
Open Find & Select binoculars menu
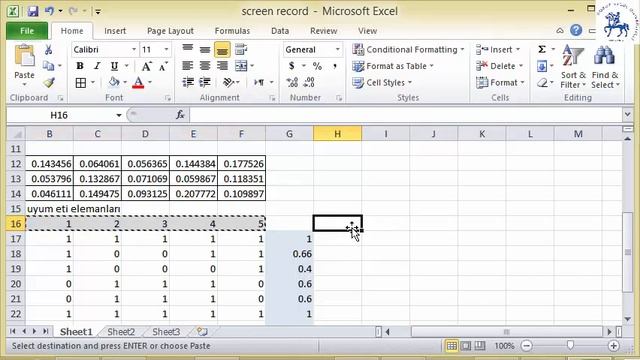(x=605, y=67)
